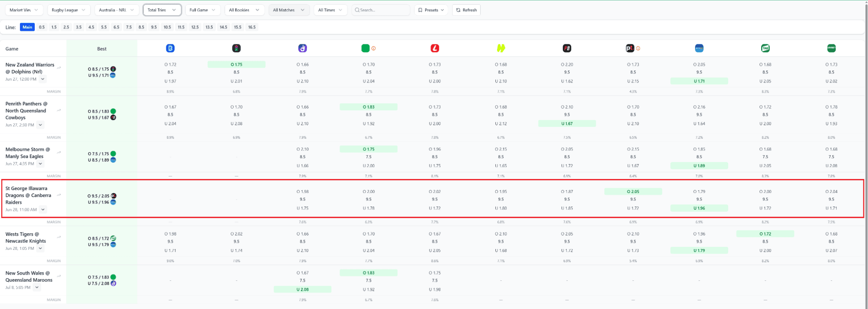Viewport: 868px width, 309px height.
Task: Click the black PB bookmaker icon header
Action: [x=567, y=48]
